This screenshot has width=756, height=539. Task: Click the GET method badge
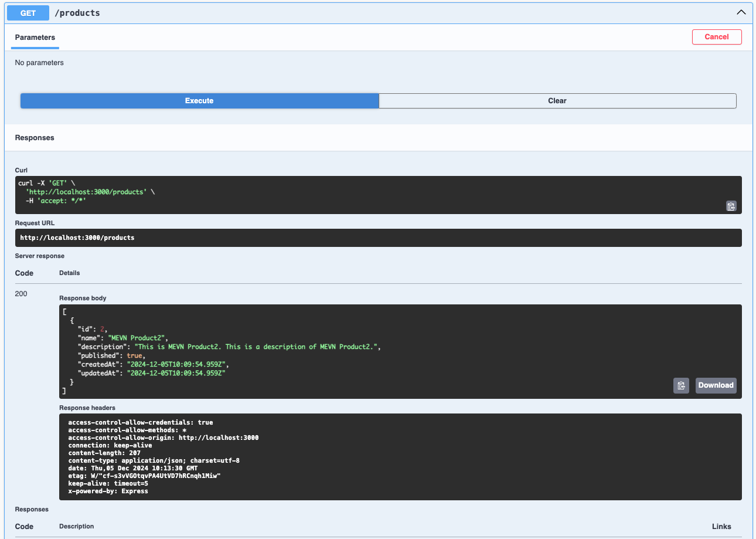[x=28, y=12]
